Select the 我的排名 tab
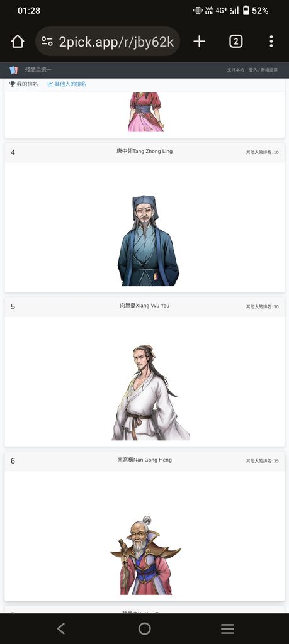The width and height of the screenshot is (289, 644). coord(23,84)
